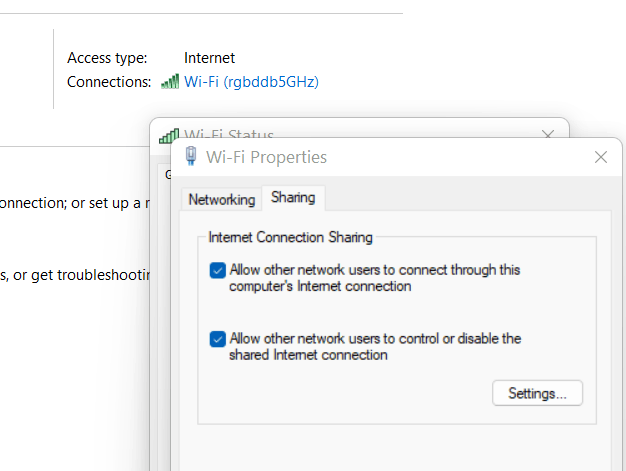The image size is (626, 471).
Task: Click the Wi-Fi Status title text
Action: tap(229, 134)
